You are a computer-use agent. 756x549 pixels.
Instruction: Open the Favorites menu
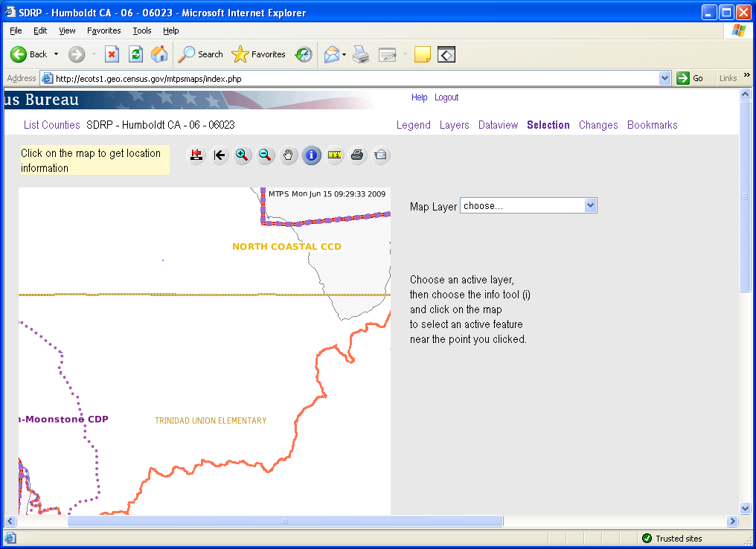103,30
